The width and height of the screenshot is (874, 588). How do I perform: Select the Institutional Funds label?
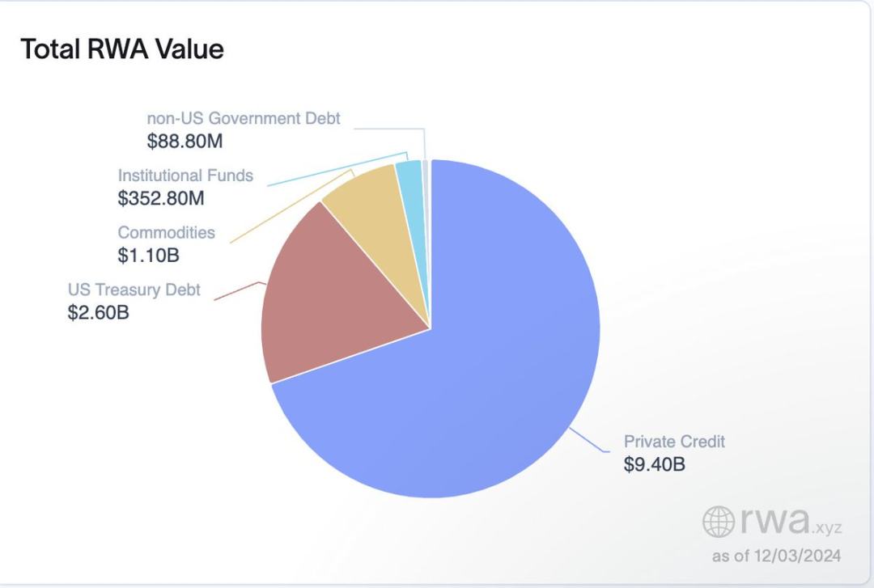coord(185,175)
